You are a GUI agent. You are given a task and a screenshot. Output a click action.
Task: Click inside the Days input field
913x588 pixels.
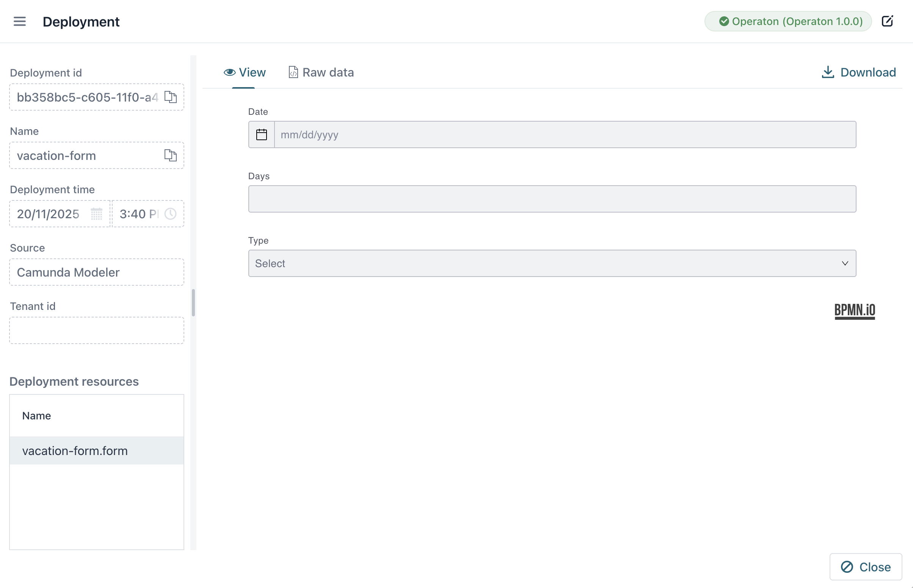pyautogui.click(x=552, y=199)
